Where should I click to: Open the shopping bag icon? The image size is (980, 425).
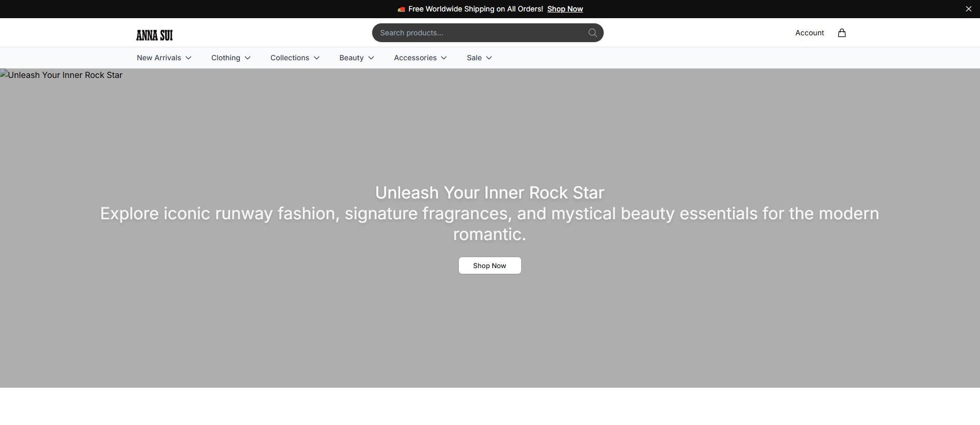(841, 33)
